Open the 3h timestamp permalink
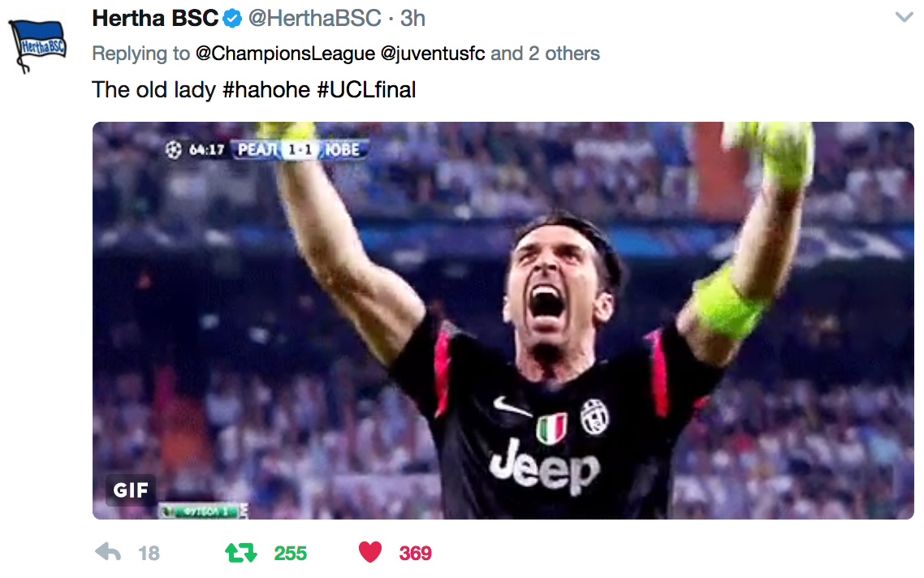The width and height of the screenshot is (924, 578). click(x=412, y=19)
